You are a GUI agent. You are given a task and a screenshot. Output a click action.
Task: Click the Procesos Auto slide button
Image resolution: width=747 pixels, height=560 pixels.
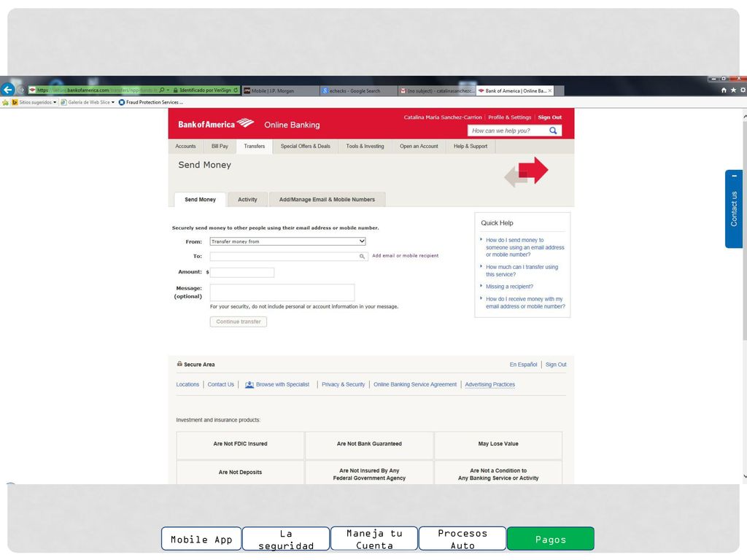pos(462,539)
